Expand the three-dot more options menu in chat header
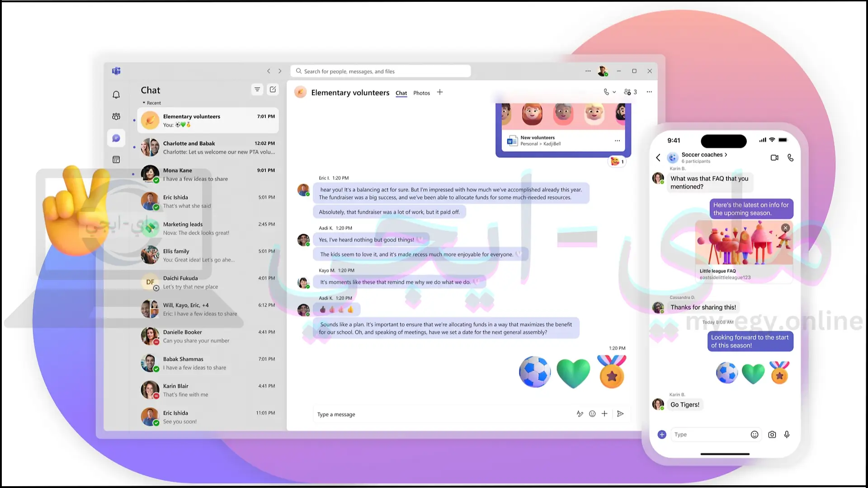The height and width of the screenshot is (488, 868). pyautogui.click(x=649, y=92)
